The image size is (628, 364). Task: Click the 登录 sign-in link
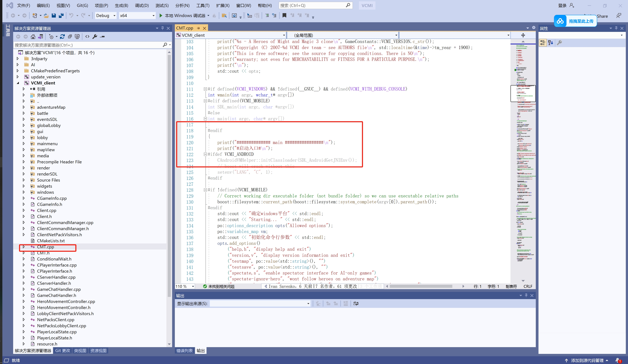tap(562, 6)
